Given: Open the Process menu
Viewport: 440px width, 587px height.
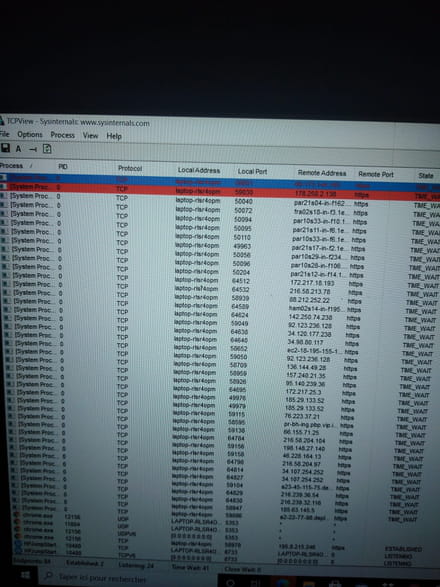Looking at the screenshot, I should pyautogui.click(x=63, y=135).
